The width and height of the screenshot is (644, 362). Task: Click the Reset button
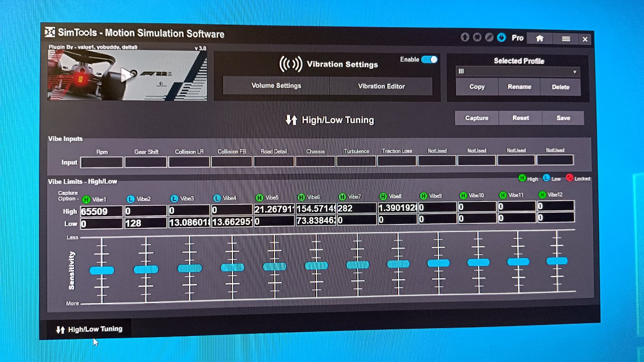[520, 118]
